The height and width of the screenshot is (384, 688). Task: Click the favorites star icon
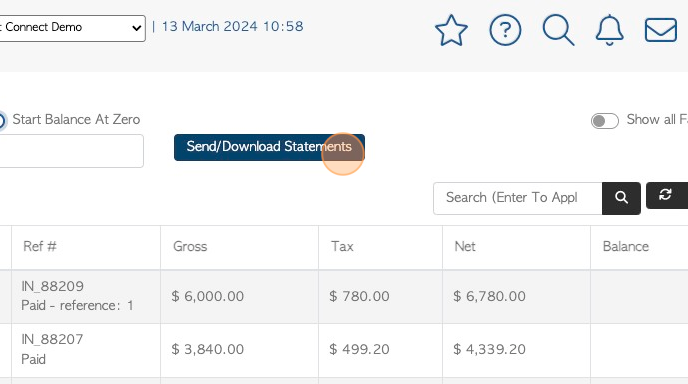click(451, 30)
